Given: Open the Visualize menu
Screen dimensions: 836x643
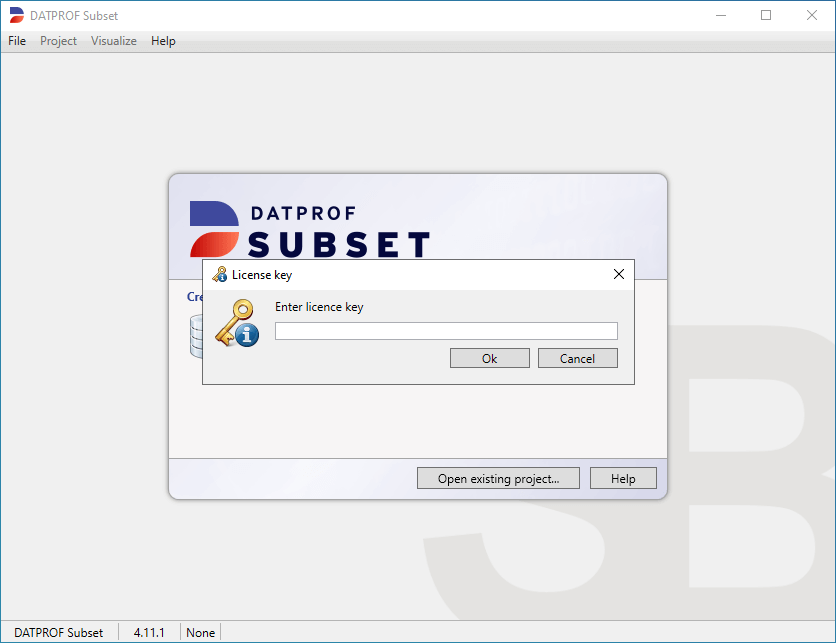Looking at the screenshot, I should click(114, 41).
